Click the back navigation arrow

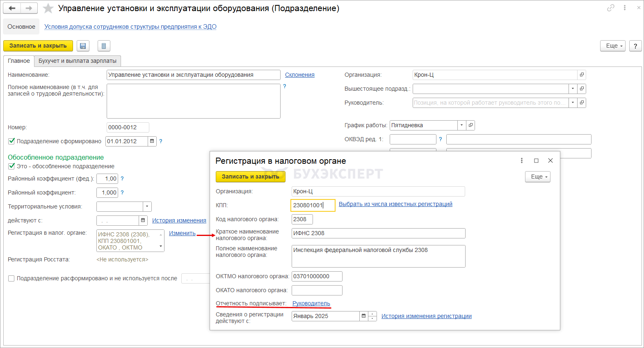click(12, 8)
